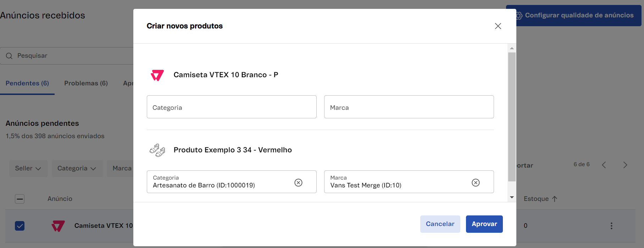Uncheck the Camiseta VTEX 10 row checkbox
644x248 pixels.
tap(20, 226)
